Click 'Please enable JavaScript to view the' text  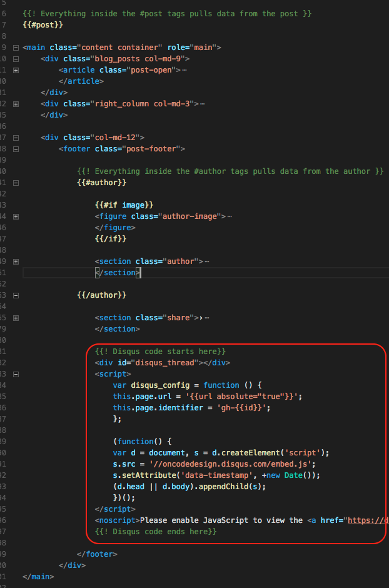click(x=221, y=520)
